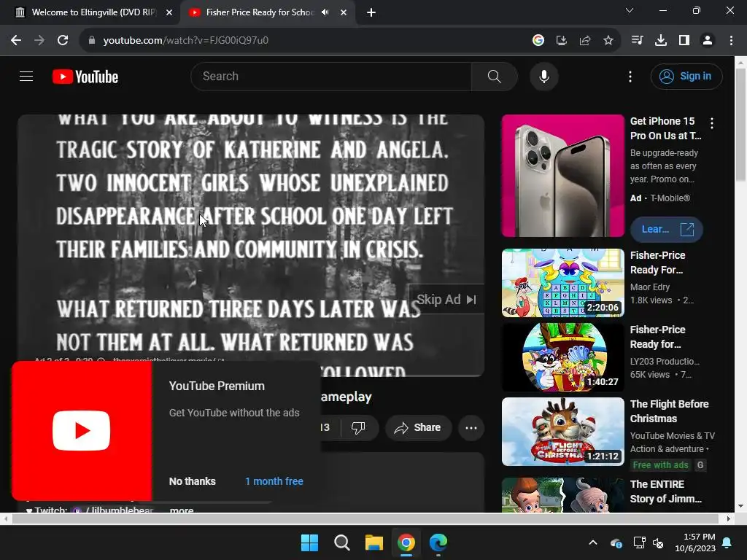Open Chrome downloads icon
The height and width of the screenshot is (560, 747).
661,41
